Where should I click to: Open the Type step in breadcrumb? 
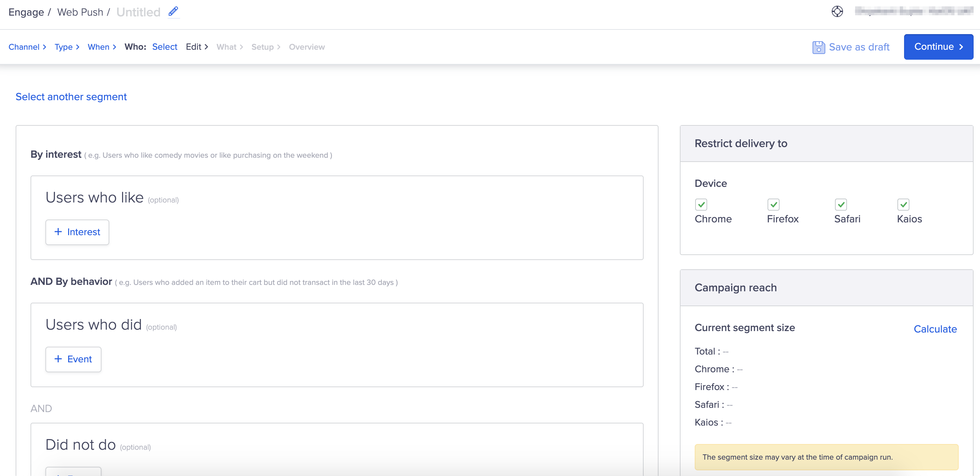[64, 47]
